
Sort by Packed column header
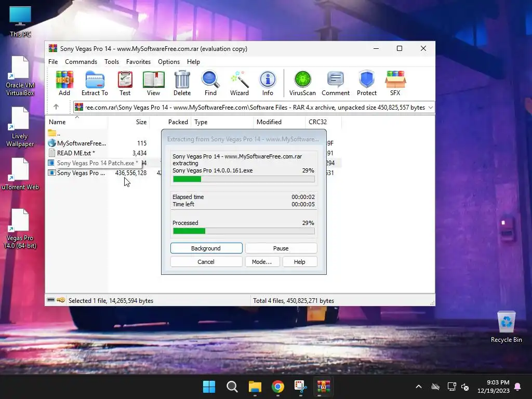tap(170, 122)
